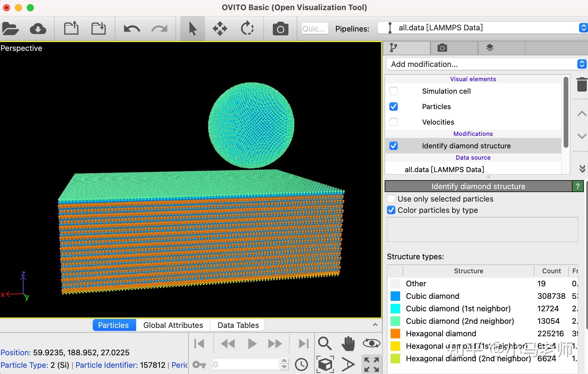Toggle the Velocities visual element checkbox
This screenshot has height=374, width=588.
[x=393, y=122]
